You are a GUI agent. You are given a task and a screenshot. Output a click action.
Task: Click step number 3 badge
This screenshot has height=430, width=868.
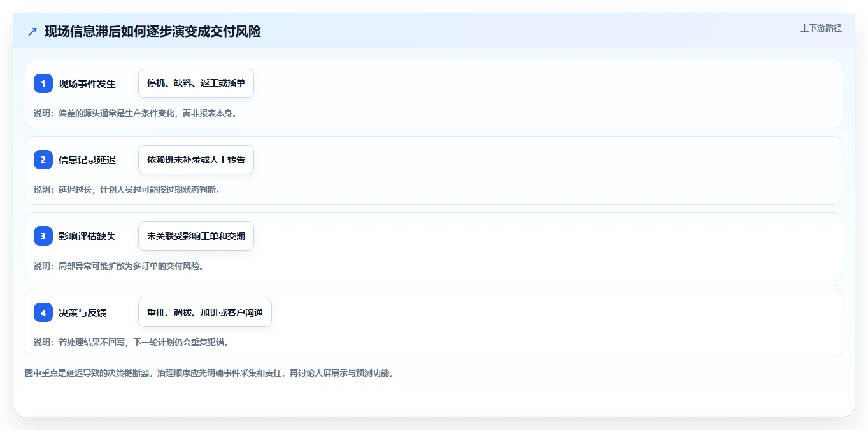point(43,236)
